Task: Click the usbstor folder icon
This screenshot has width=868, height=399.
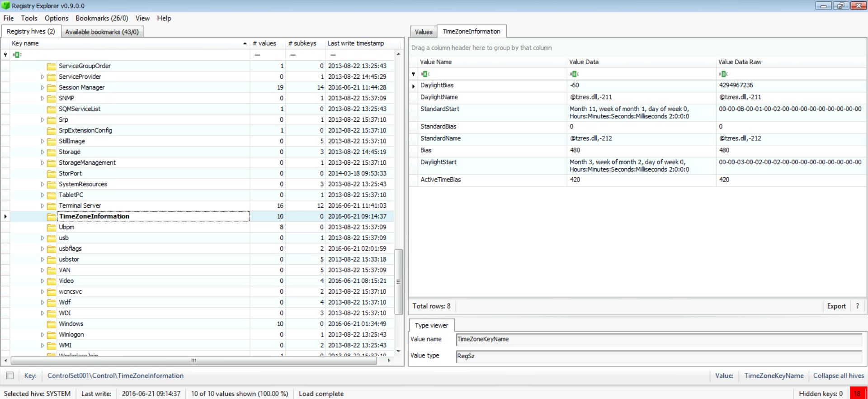Action: 51,260
